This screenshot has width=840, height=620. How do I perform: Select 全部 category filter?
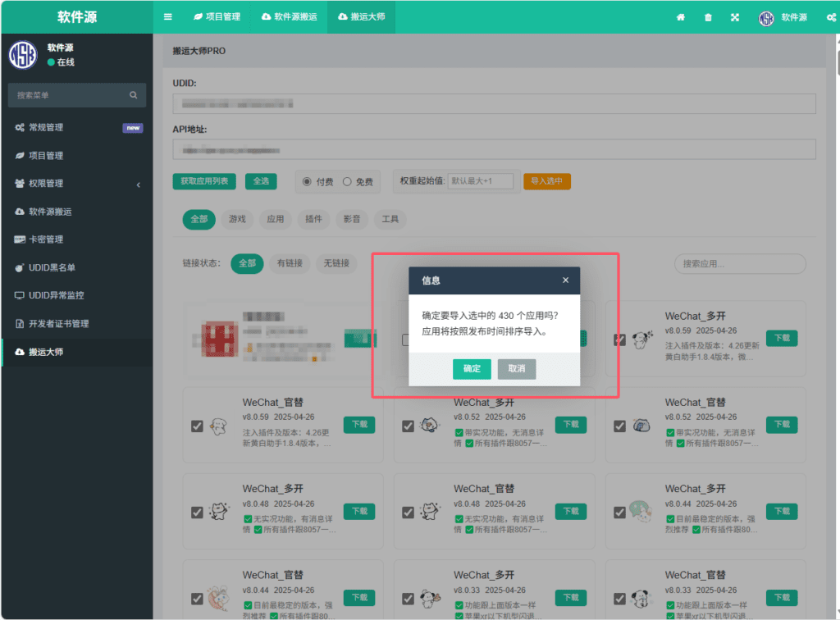199,219
